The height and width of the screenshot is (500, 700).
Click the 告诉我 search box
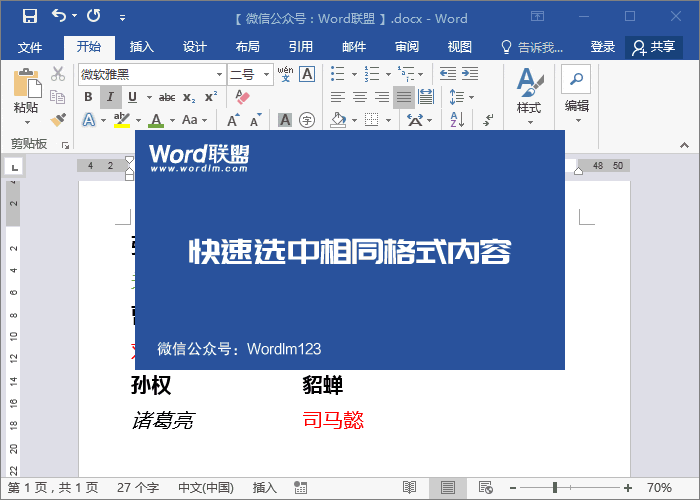click(x=531, y=47)
